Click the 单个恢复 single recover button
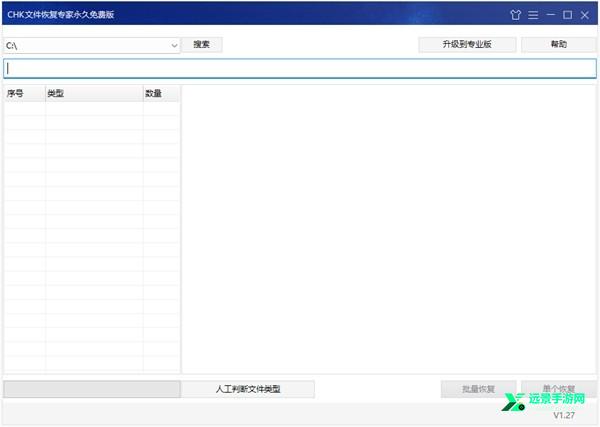This screenshot has height=427, width=600. (558, 389)
